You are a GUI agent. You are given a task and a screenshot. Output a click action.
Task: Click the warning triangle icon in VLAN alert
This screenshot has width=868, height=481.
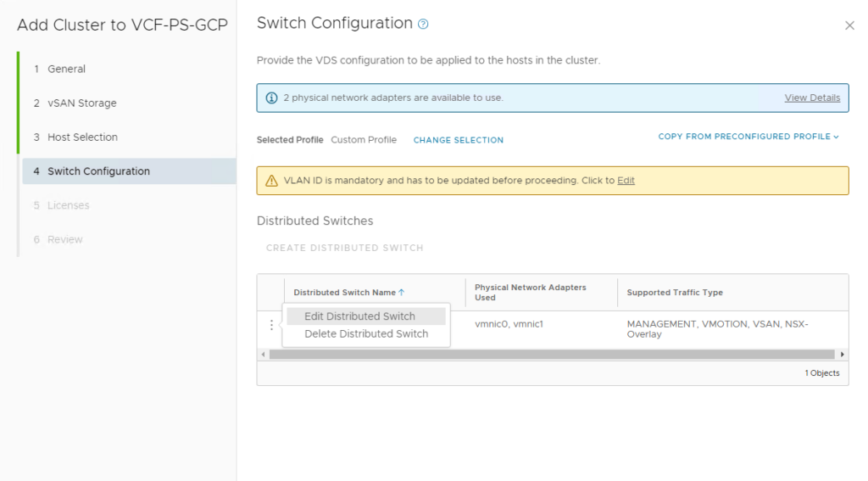tap(271, 181)
